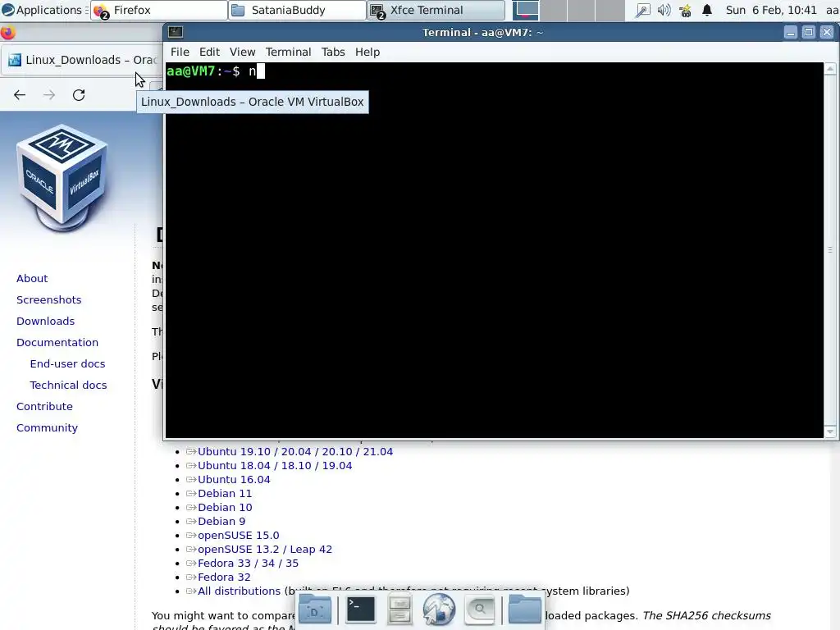Select the Xfce Terminal taskbar button

[436, 10]
